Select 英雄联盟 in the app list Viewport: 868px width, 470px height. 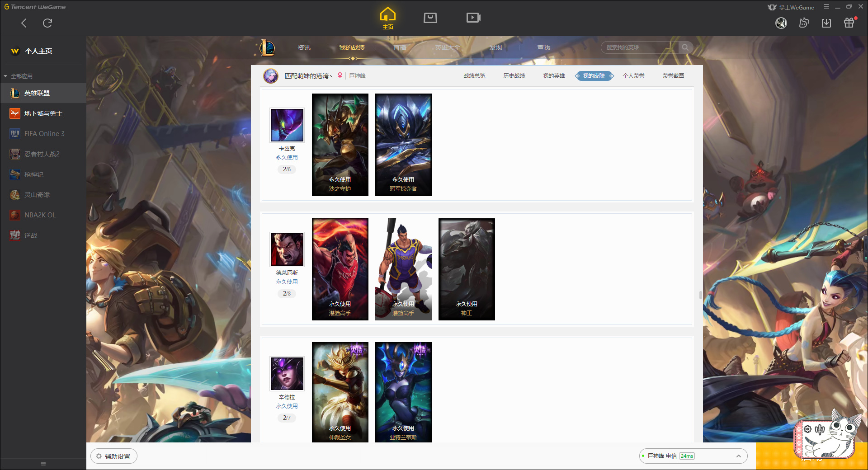point(43,93)
